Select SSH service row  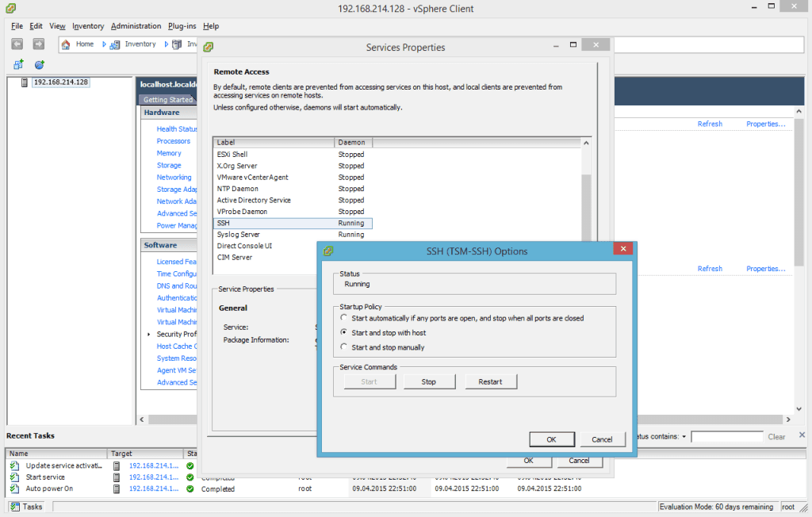click(293, 224)
